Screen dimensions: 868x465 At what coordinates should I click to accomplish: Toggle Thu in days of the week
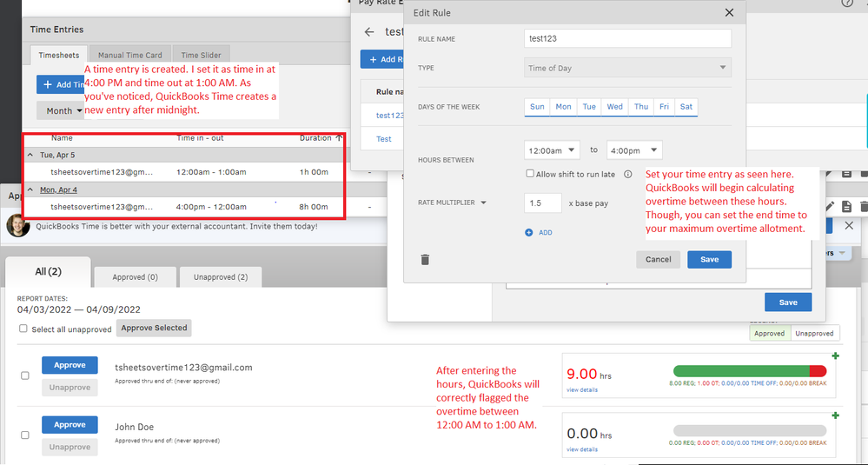pos(641,107)
